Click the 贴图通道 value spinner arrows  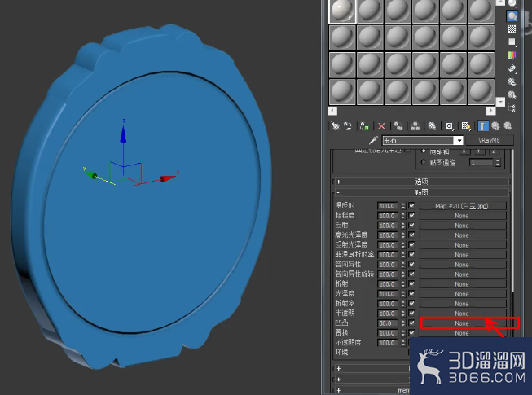pyautogui.click(x=498, y=162)
